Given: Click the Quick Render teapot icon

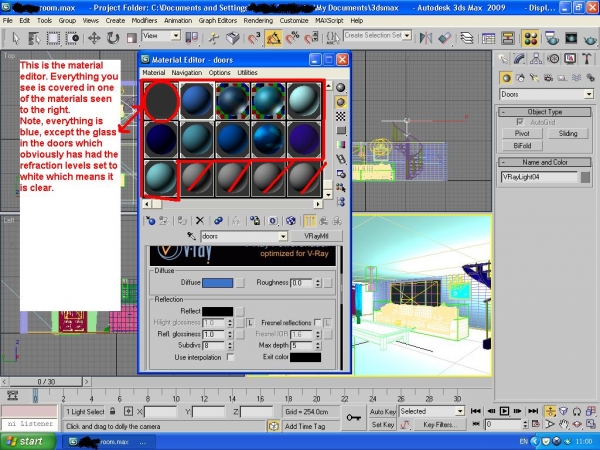Looking at the screenshot, I should (590, 38).
